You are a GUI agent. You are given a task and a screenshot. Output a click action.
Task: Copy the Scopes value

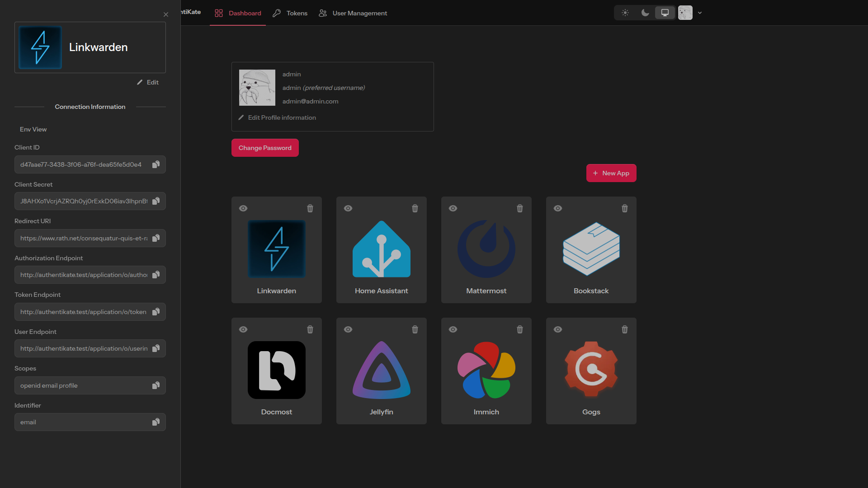[156, 385]
